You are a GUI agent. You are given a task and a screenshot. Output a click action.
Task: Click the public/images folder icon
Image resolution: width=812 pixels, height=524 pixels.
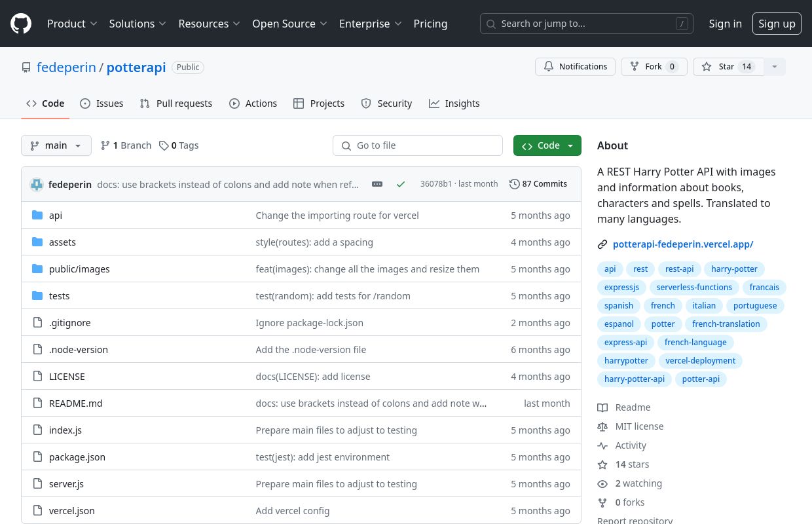pyautogui.click(x=37, y=269)
